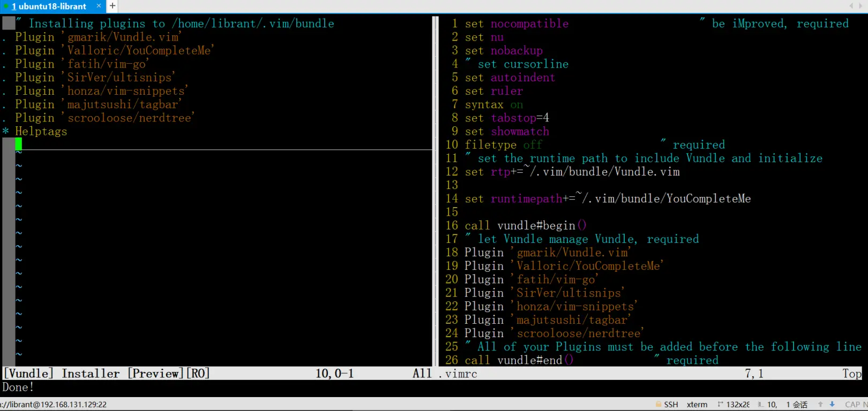Click the '.vimrc' status line on right pane

click(x=650, y=374)
